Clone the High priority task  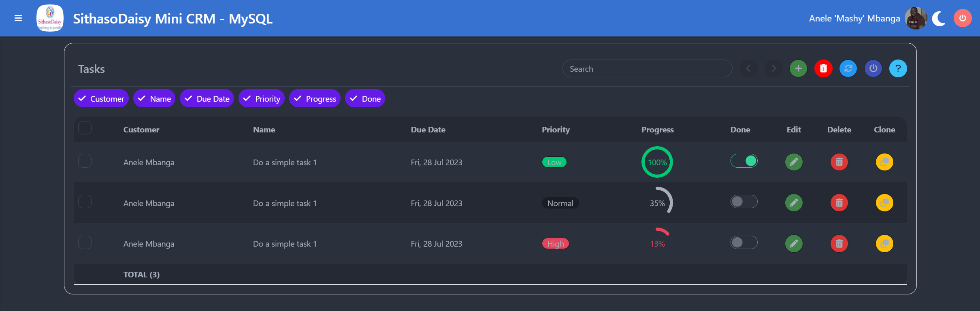[884, 244]
